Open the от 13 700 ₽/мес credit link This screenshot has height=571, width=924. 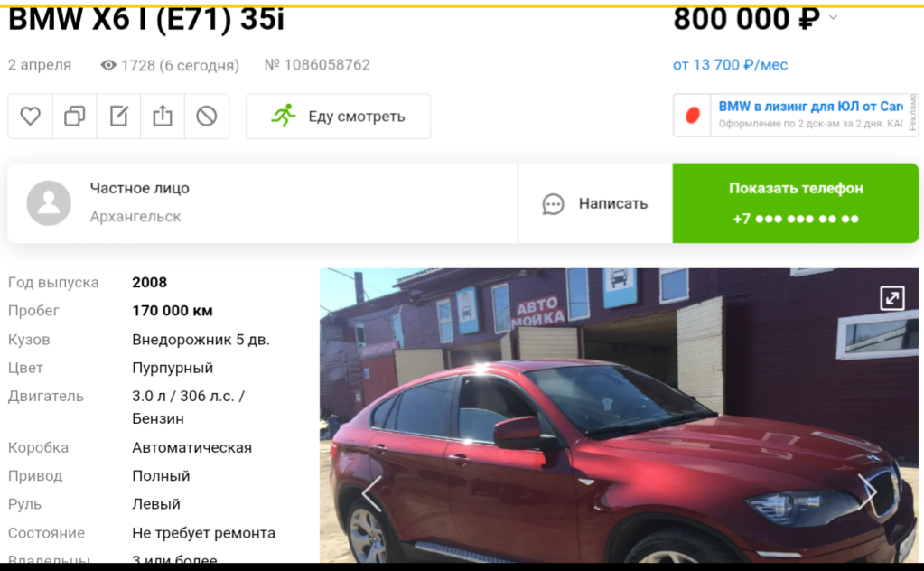[730, 65]
